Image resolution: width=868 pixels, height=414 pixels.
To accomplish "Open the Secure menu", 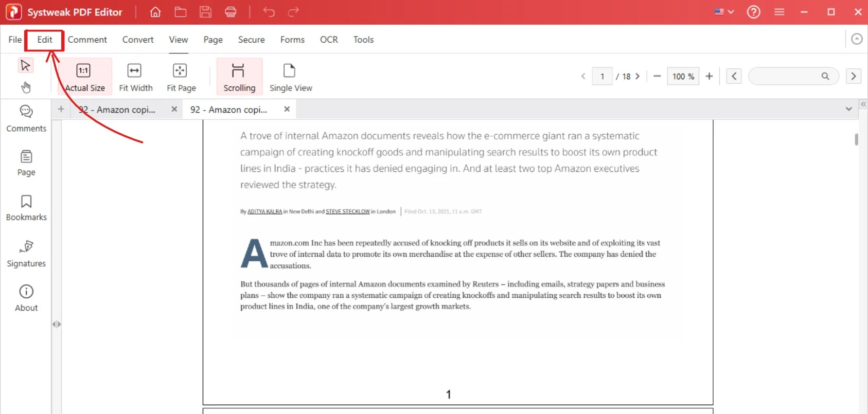I will tap(251, 40).
